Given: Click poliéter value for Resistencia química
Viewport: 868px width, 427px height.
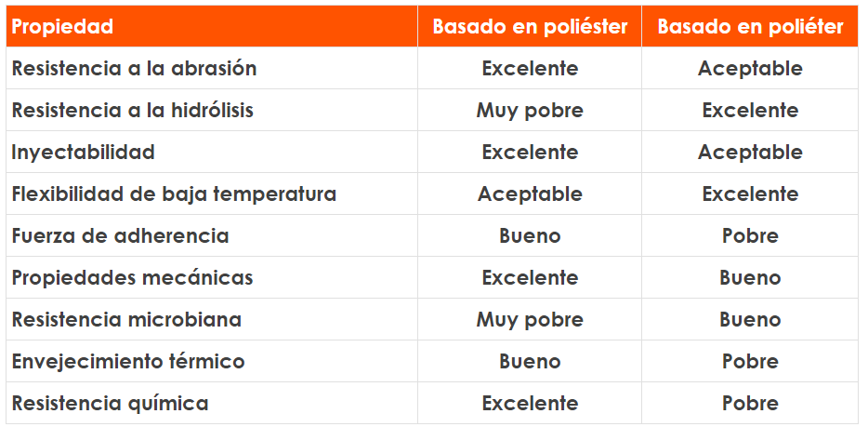Looking at the screenshot, I should point(750,404).
